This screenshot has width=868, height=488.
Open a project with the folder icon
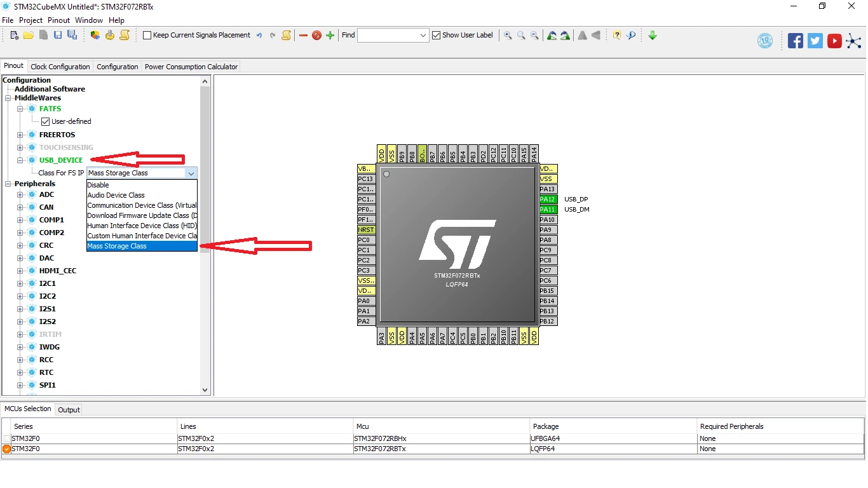(x=29, y=36)
